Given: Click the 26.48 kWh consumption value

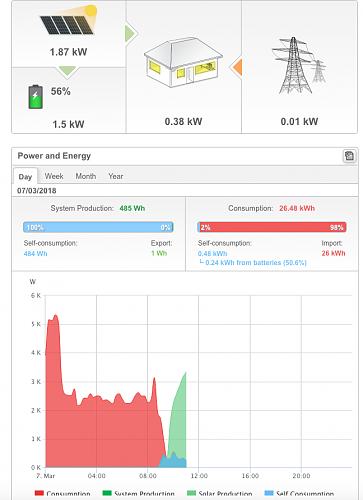Looking at the screenshot, I should click(x=297, y=208).
